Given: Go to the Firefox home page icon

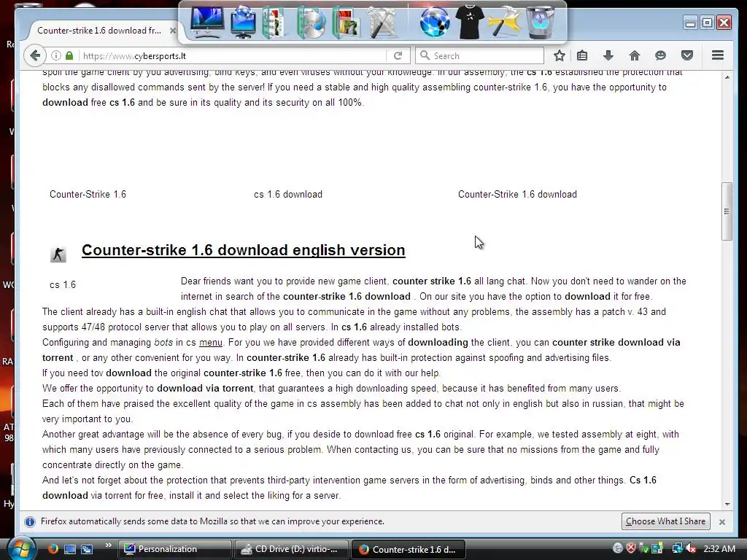Looking at the screenshot, I should pos(634,55).
